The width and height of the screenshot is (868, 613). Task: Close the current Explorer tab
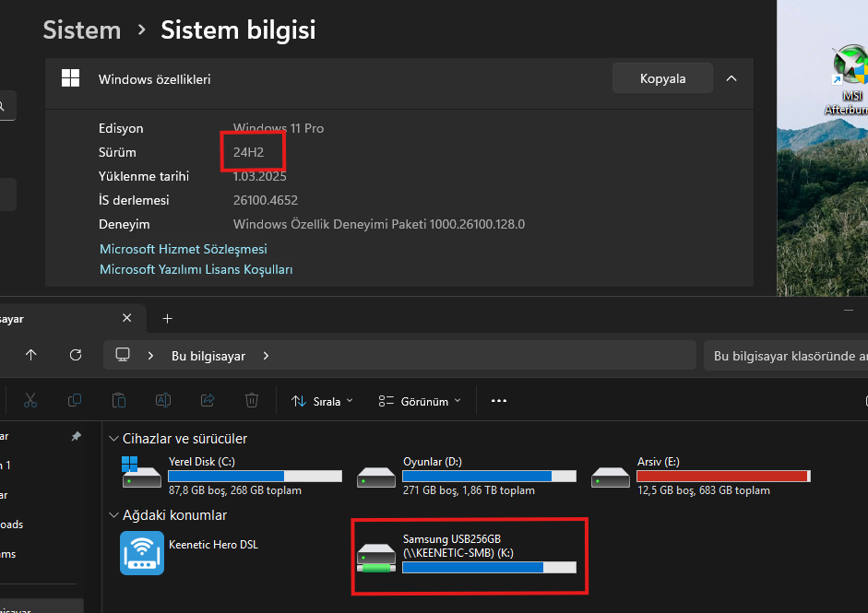[126, 318]
